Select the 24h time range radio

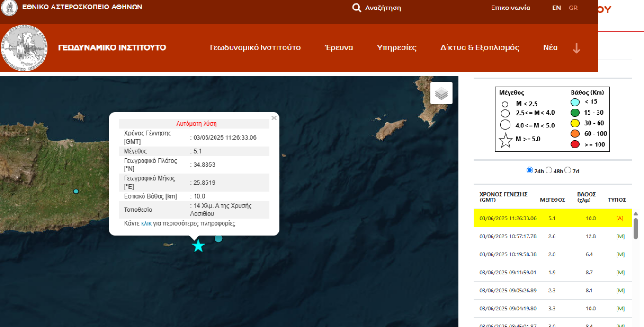(529, 170)
